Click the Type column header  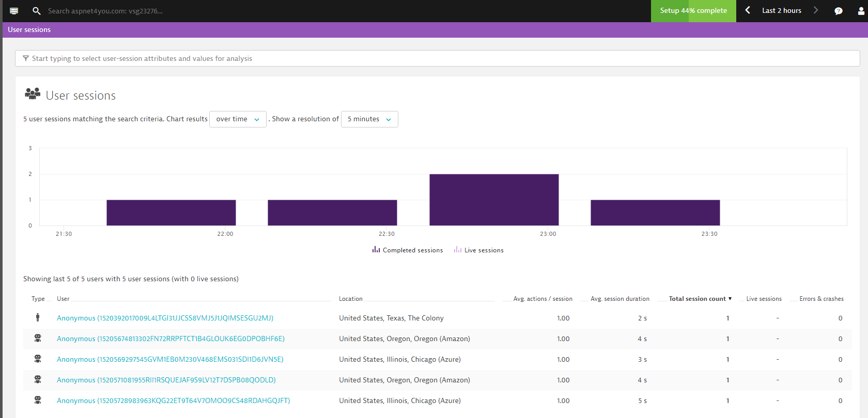coord(38,299)
